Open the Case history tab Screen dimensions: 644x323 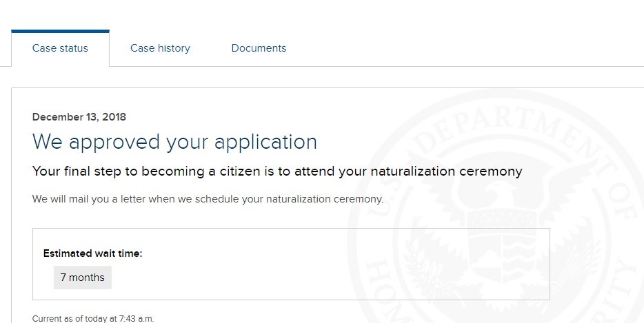click(x=160, y=48)
